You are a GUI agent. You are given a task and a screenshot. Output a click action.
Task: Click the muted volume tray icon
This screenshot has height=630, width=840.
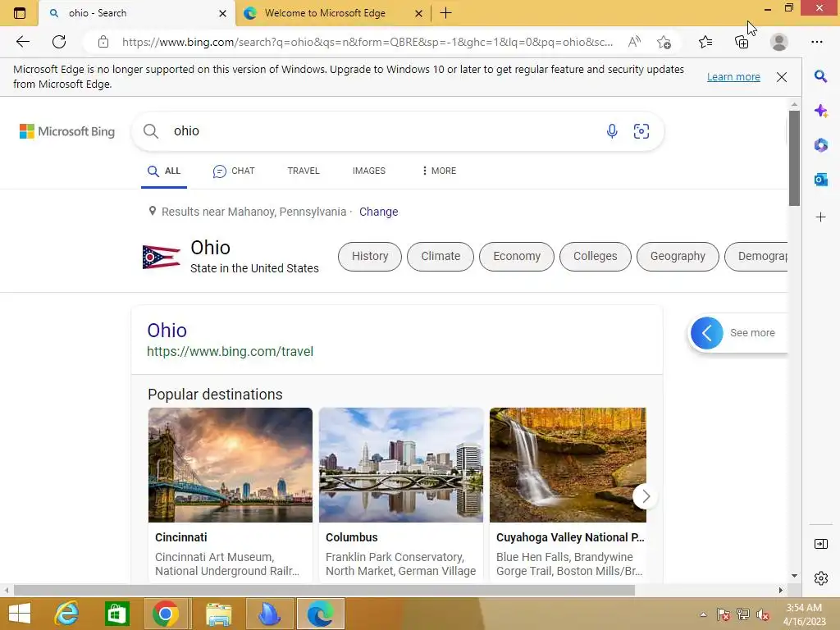click(x=762, y=614)
